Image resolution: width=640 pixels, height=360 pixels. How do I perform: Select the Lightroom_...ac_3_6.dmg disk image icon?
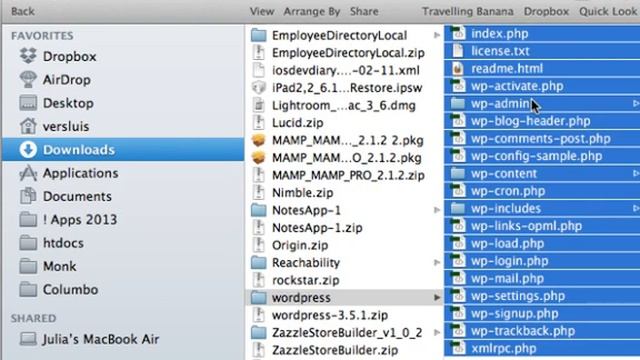pos(259,105)
